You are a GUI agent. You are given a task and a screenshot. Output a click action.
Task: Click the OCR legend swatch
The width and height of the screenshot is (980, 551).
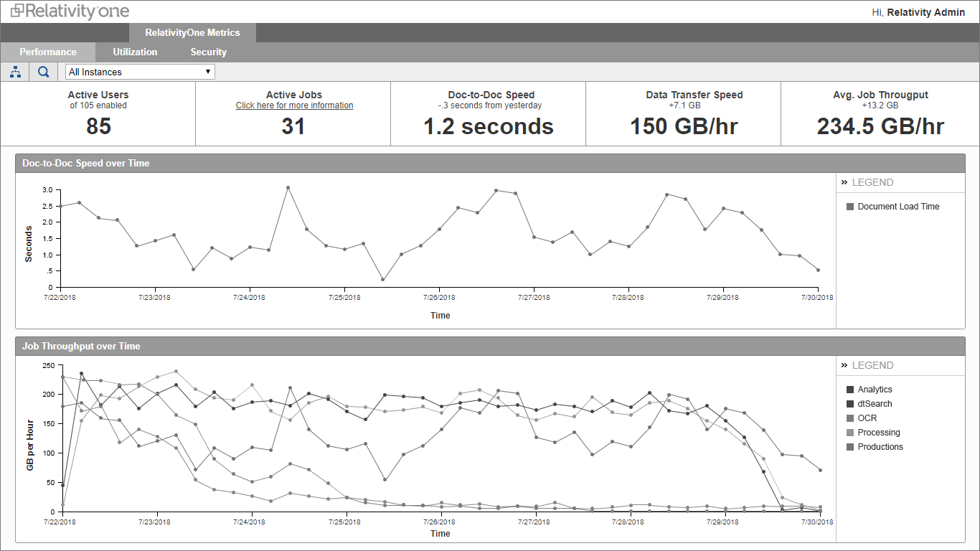[x=850, y=418]
